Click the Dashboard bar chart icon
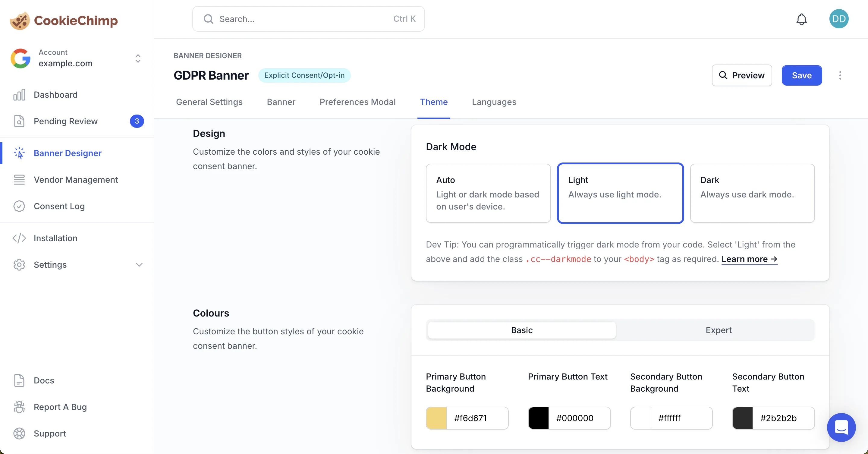Screen dimensions: 868x454 pyautogui.click(x=19, y=95)
